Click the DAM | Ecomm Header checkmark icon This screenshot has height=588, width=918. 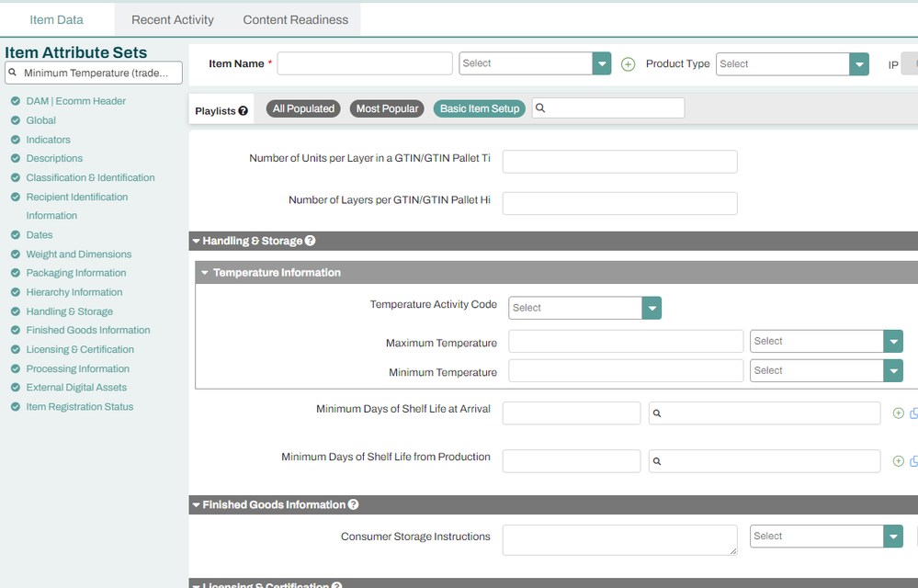(16, 101)
